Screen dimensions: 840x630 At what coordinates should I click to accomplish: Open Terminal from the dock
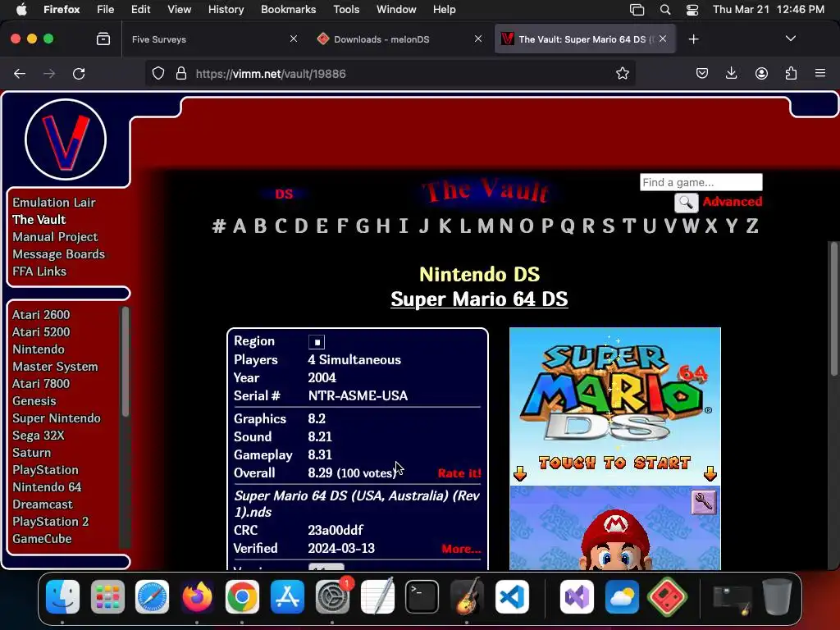point(422,596)
